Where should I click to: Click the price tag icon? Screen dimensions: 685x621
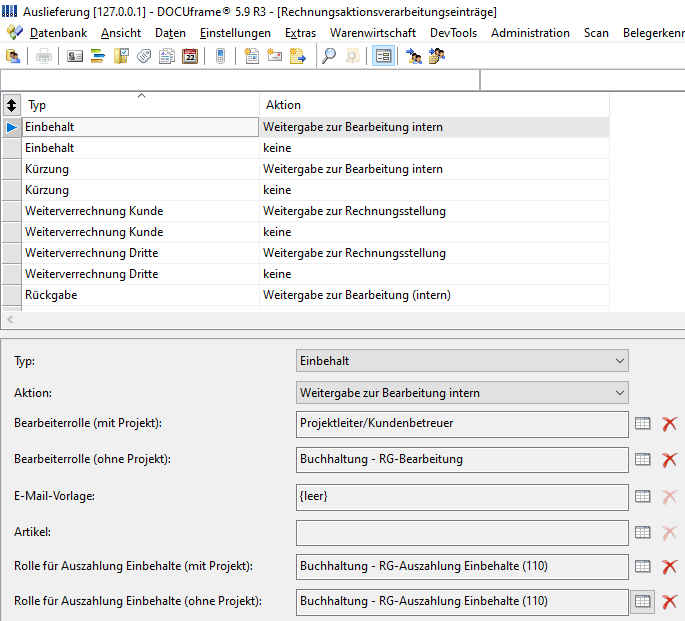[x=144, y=56]
